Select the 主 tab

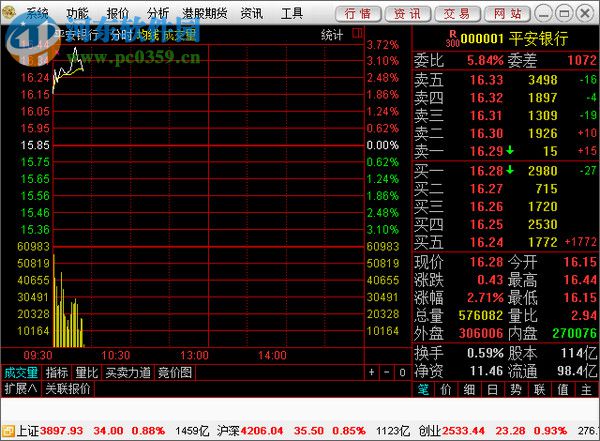pos(586,390)
